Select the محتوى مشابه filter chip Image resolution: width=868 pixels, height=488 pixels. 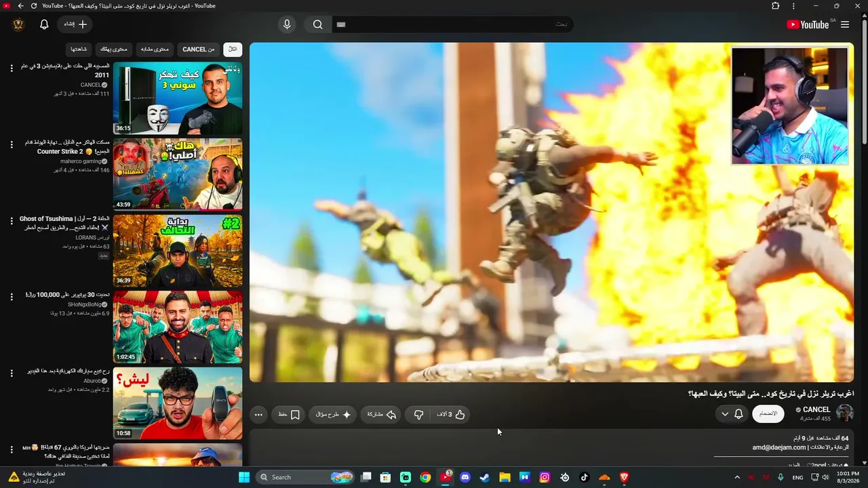(155, 49)
